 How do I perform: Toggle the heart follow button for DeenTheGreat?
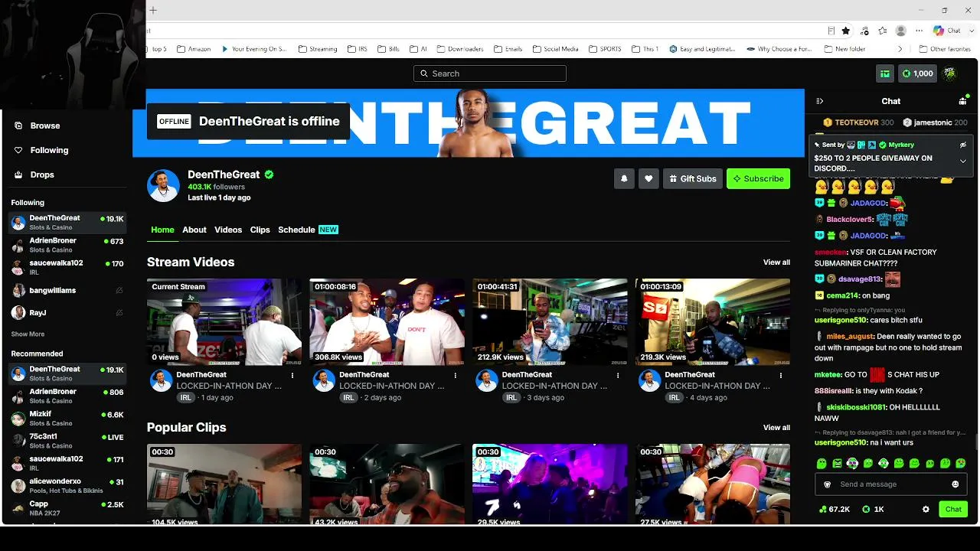[648, 178]
